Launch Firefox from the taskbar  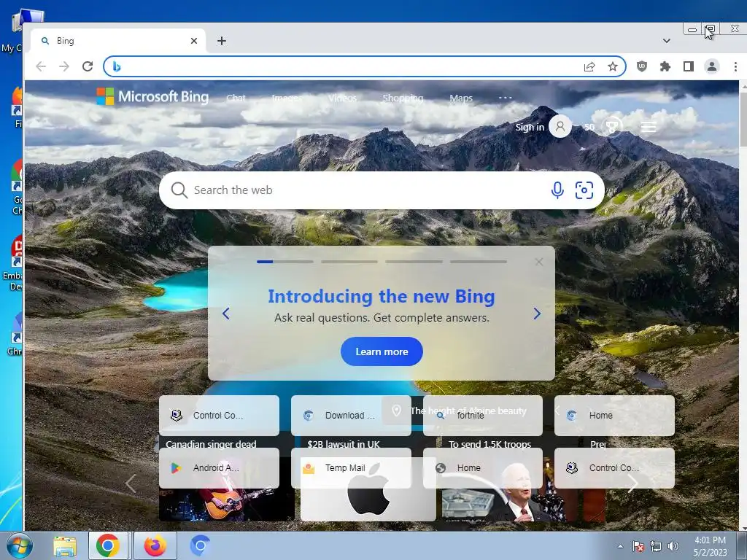coord(155,546)
